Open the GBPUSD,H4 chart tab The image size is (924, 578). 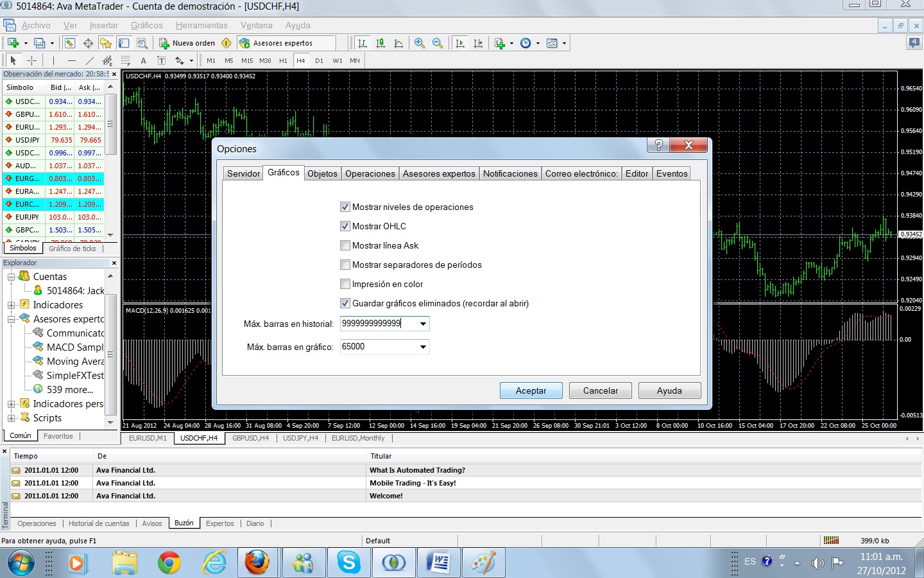click(x=250, y=438)
